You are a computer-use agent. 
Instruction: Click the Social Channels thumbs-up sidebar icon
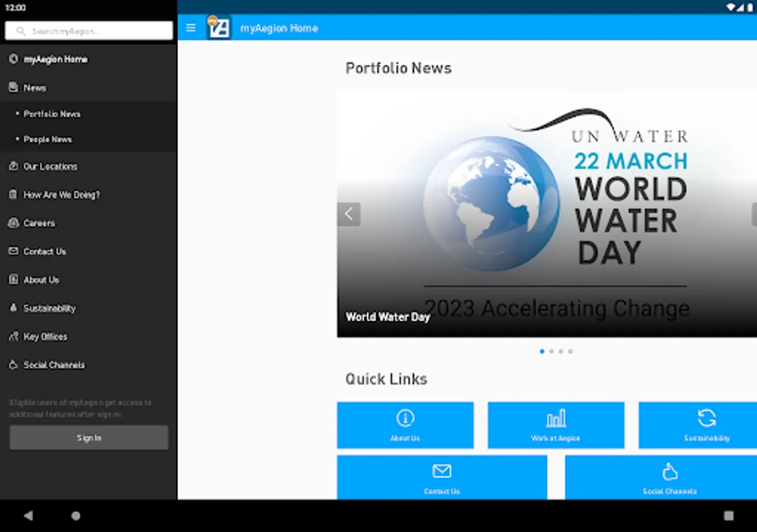click(14, 365)
